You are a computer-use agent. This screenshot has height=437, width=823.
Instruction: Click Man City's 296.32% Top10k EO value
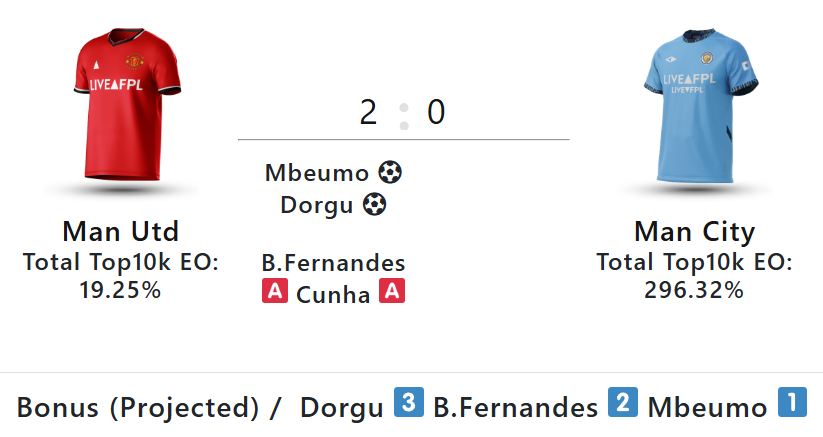(x=694, y=290)
